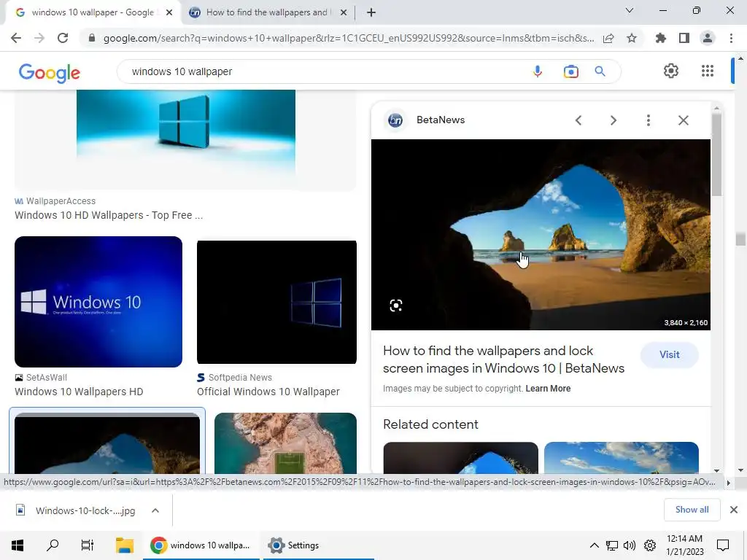Click the magnifier search button in search box
The image size is (747, 560).
click(600, 71)
